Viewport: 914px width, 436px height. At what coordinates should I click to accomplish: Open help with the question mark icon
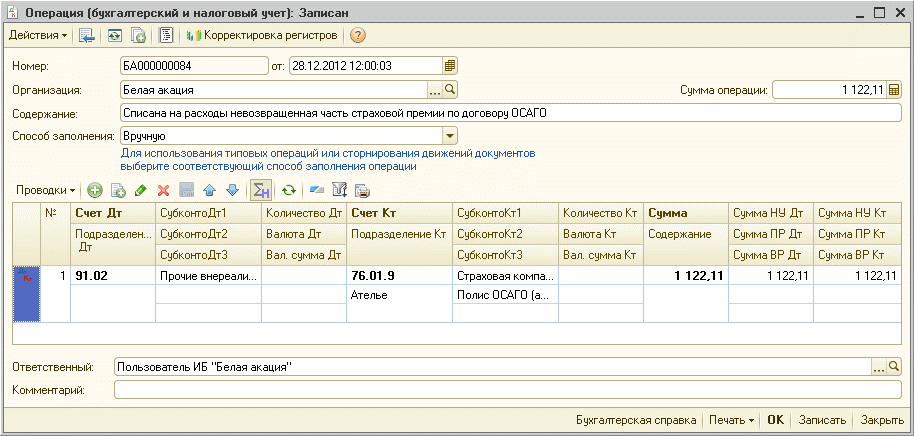click(358, 35)
